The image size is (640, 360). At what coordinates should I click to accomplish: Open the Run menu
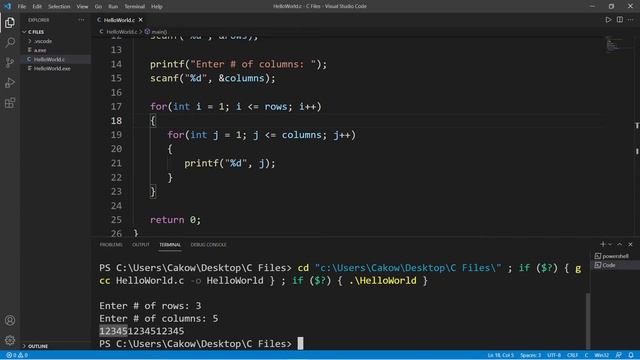(113, 6)
